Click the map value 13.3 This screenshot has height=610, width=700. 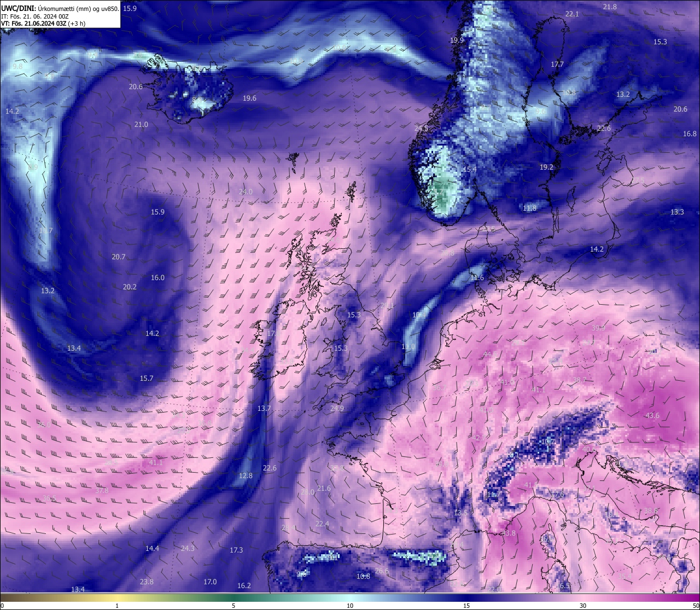click(677, 212)
